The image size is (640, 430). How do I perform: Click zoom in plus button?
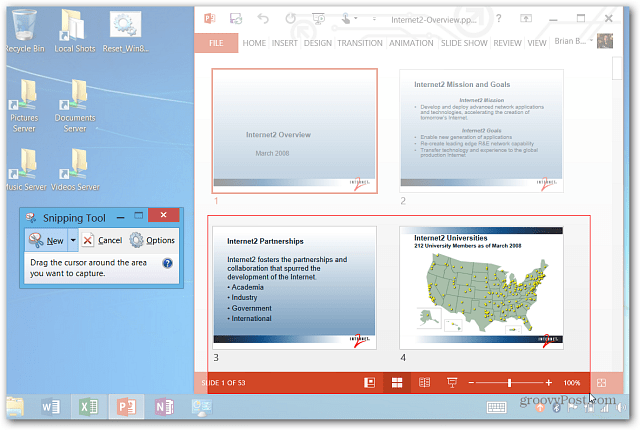pos(549,383)
